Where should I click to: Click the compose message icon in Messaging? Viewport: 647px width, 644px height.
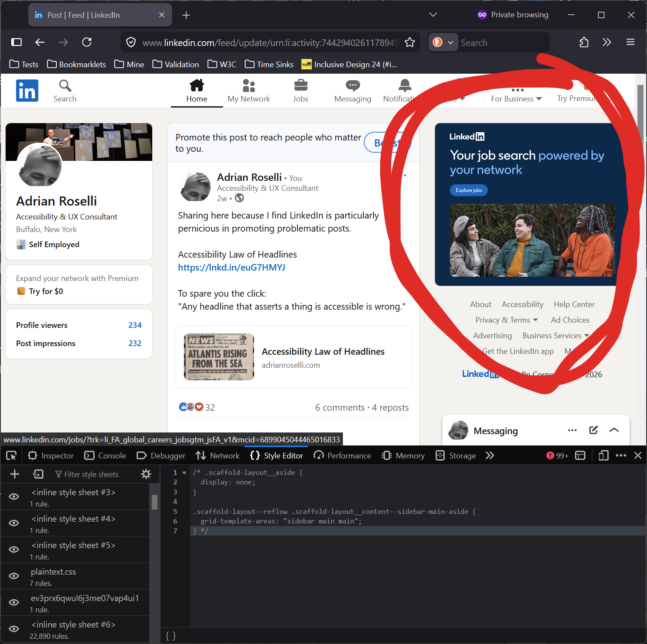(x=593, y=430)
